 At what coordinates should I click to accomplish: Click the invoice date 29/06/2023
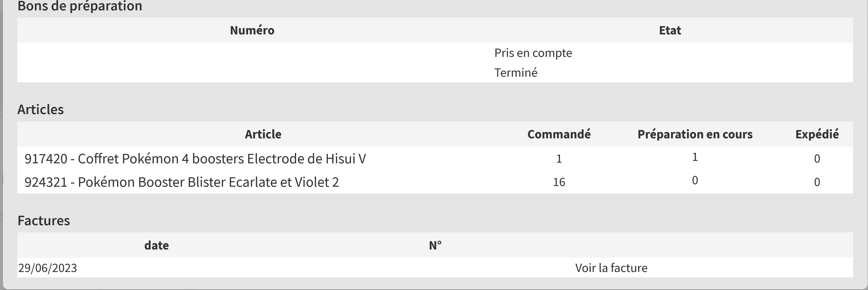click(x=48, y=268)
